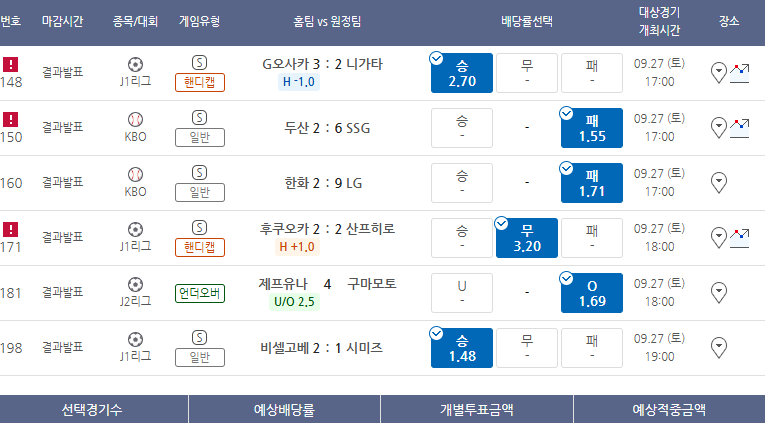Click the baseball icon for 한화 vs LG
This screenshot has height=423, width=766.
point(136,174)
